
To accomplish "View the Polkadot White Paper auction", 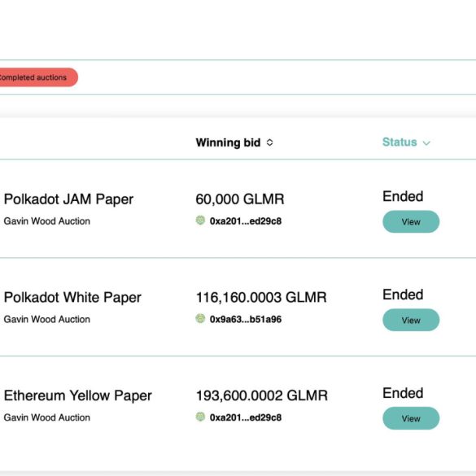I will click(411, 320).
